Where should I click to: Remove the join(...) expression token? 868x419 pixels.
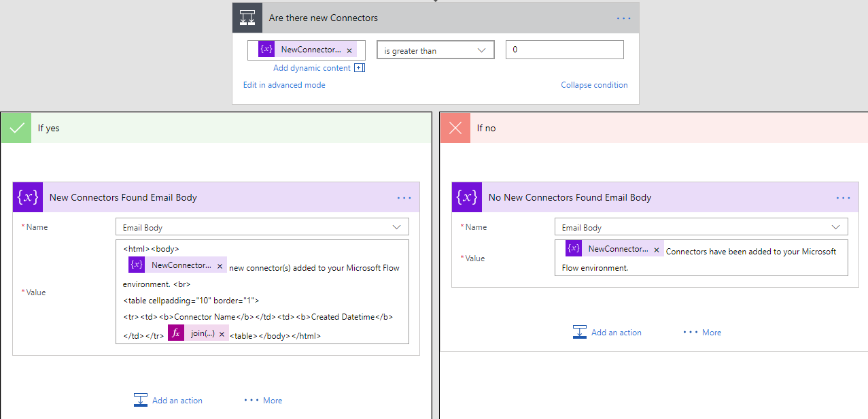pyautogui.click(x=222, y=334)
